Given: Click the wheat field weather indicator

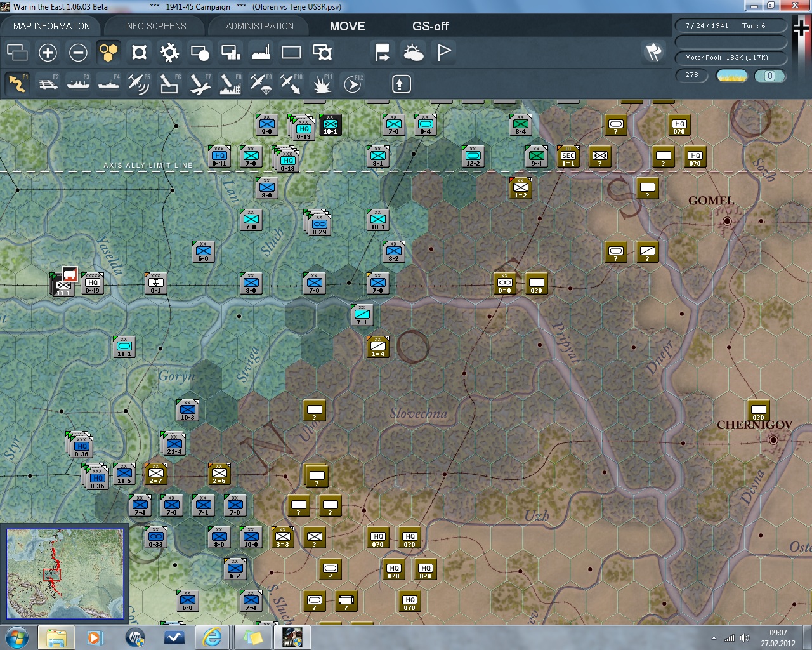Looking at the screenshot, I should (x=731, y=76).
